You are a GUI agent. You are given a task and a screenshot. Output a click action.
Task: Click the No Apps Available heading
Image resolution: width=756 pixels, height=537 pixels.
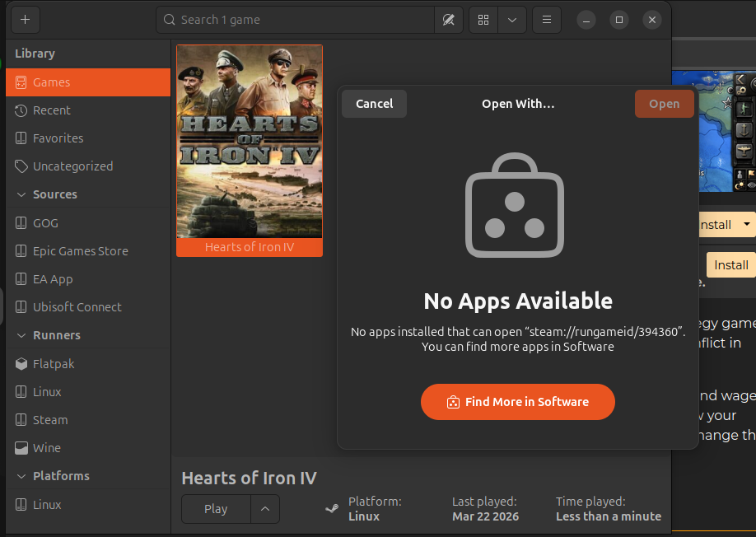pos(518,301)
